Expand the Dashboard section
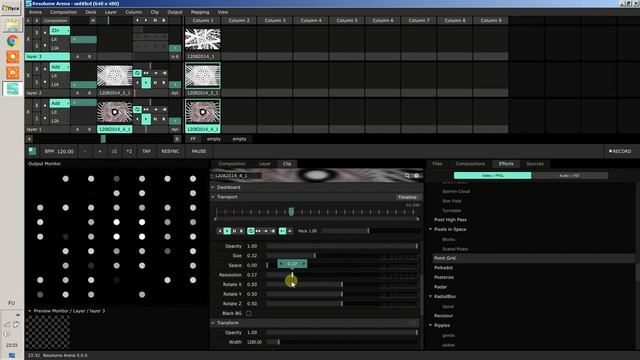 click(213, 187)
